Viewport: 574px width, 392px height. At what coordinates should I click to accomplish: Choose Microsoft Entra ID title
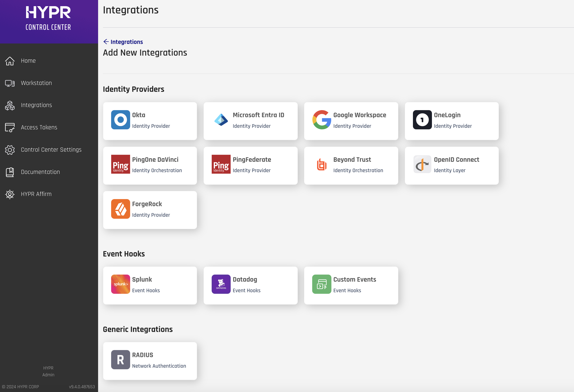(x=258, y=115)
